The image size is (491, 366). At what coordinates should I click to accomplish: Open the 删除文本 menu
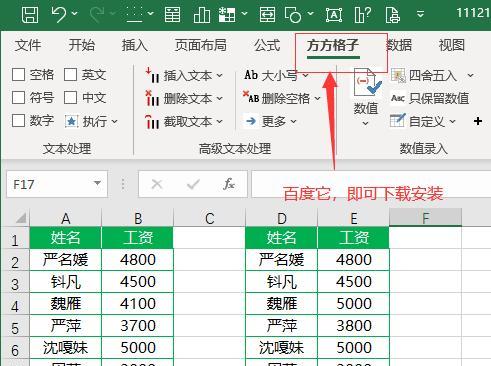point(184,99)
